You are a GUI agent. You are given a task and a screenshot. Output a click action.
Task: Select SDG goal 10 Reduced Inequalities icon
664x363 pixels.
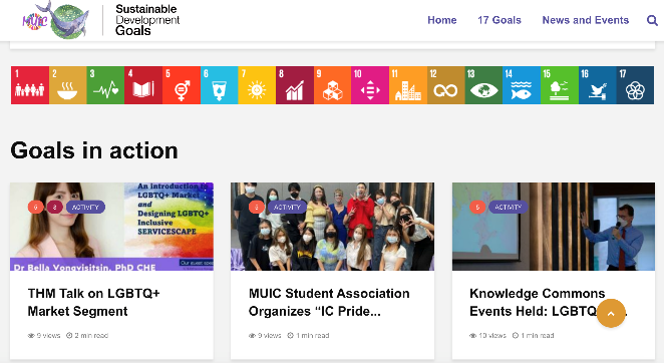(x=370, y=85)
